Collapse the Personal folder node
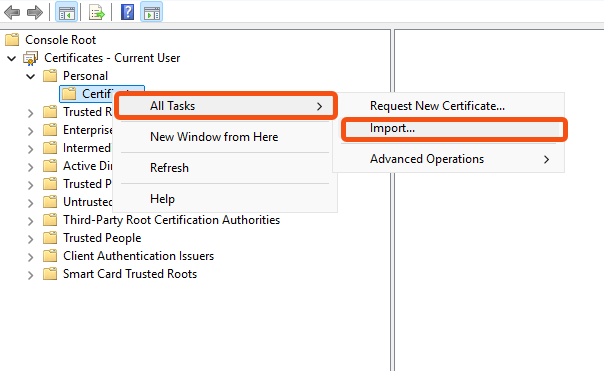The height and width of the screenshot is (371, 604). pos(30,76)
